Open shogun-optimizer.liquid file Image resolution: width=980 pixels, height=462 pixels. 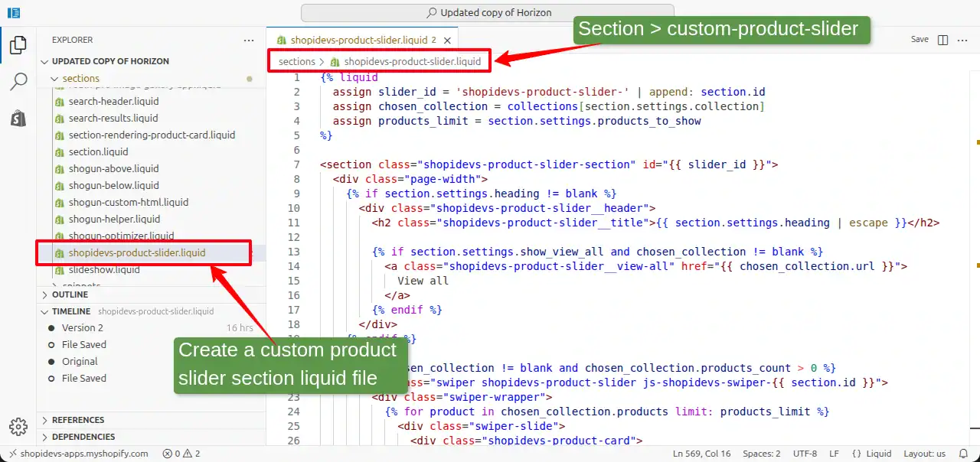(x=122, y=236)
